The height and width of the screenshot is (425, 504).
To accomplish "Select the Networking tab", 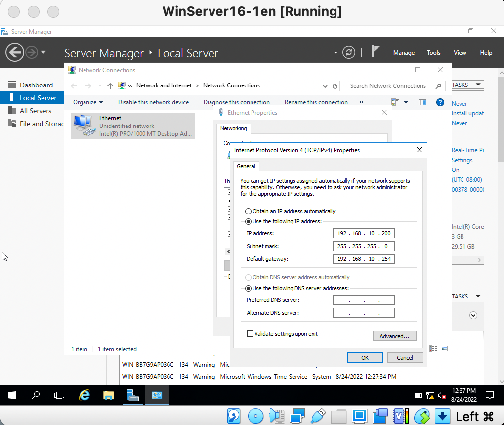I will click(234, 128).
